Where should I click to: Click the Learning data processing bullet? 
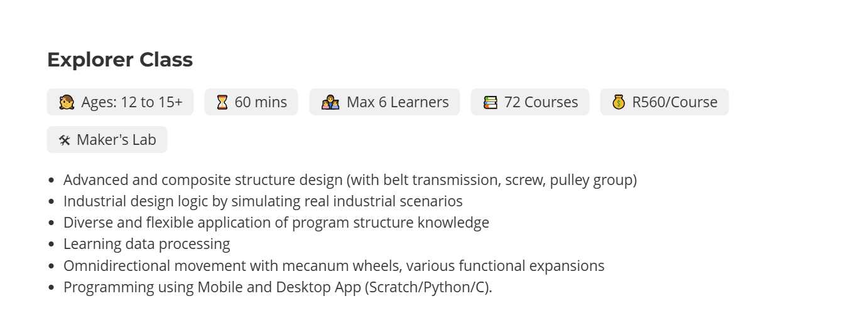tap(147, 244)
